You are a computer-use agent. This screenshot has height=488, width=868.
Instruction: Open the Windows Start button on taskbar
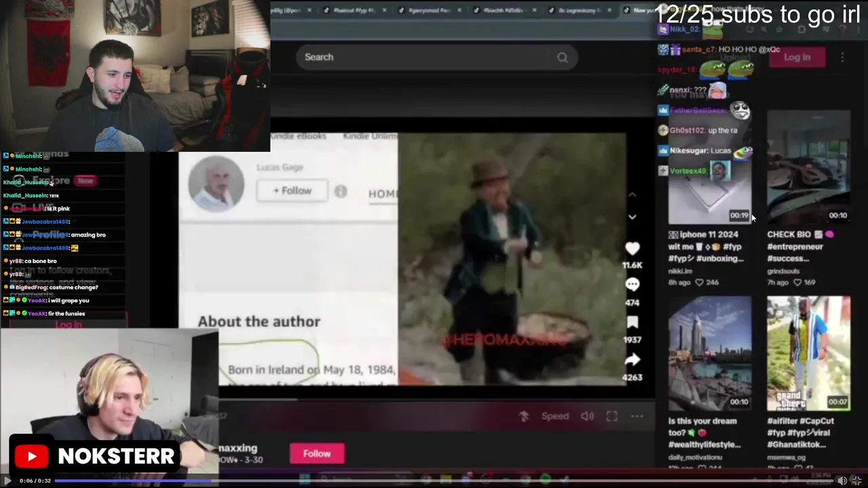[304, 480]
